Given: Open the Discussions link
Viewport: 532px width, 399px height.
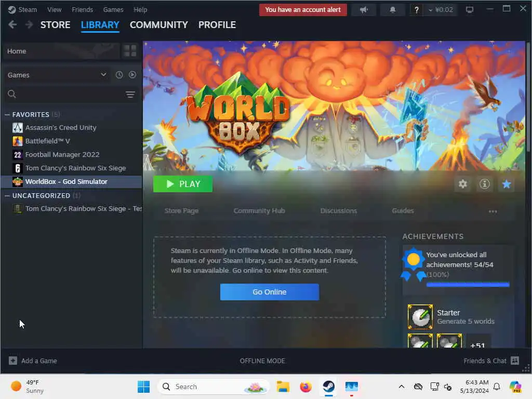Looking at the screenshot, I should click(x=339, y=211).
